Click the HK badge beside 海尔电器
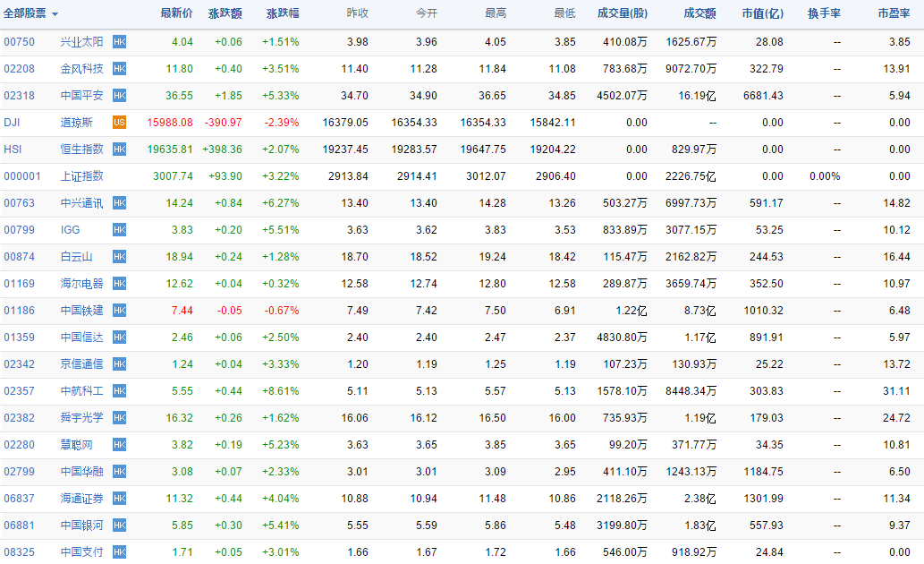The width and height of the screenshot is (924, 564). pyautogui.click(x=119, y=284)
